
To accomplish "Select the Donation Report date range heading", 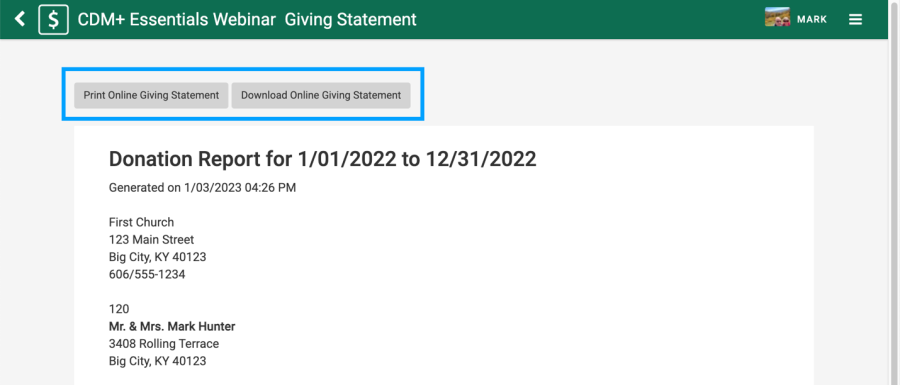I will point(323,159).
